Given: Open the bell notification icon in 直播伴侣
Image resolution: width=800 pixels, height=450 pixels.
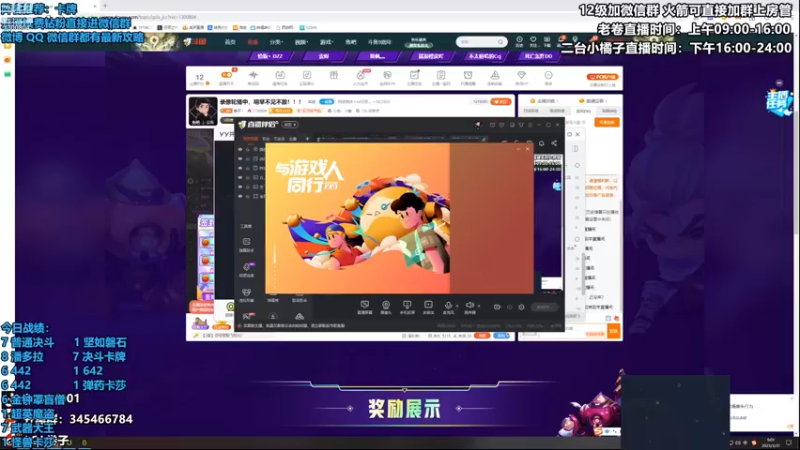Looking at the screenshot, I should tap(541, 143).
